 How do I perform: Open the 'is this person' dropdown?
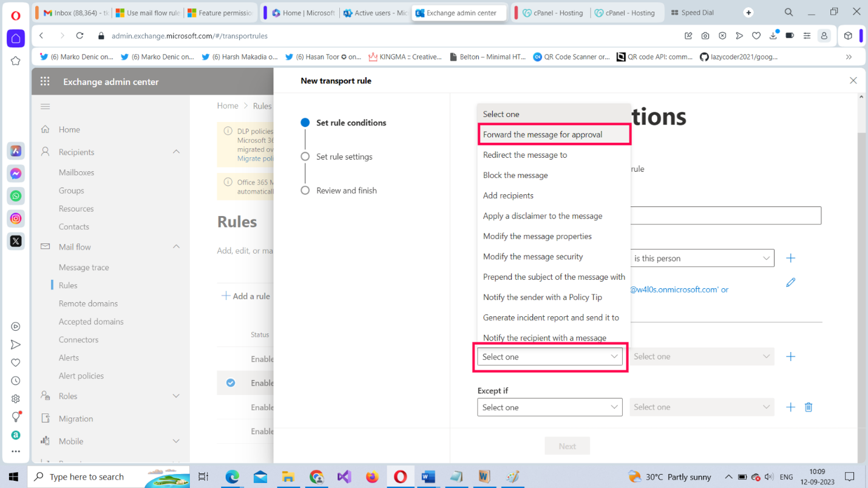click(701, 258)
